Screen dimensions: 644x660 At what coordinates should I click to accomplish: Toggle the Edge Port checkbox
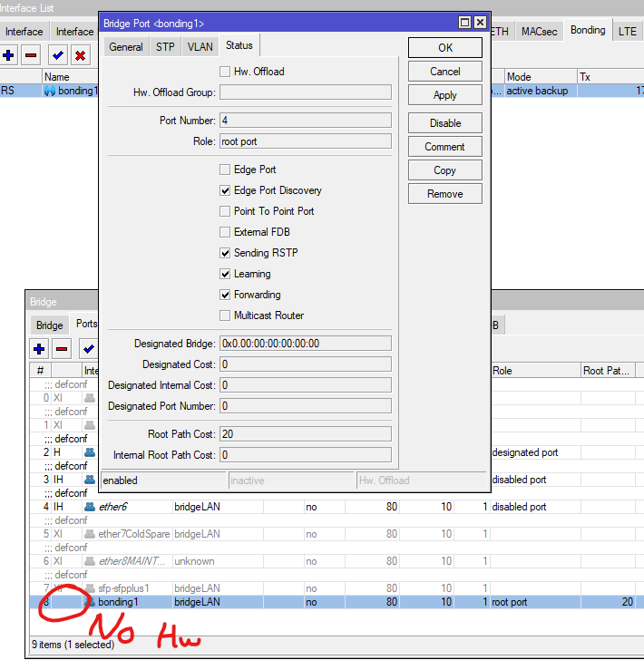(225, 170)
